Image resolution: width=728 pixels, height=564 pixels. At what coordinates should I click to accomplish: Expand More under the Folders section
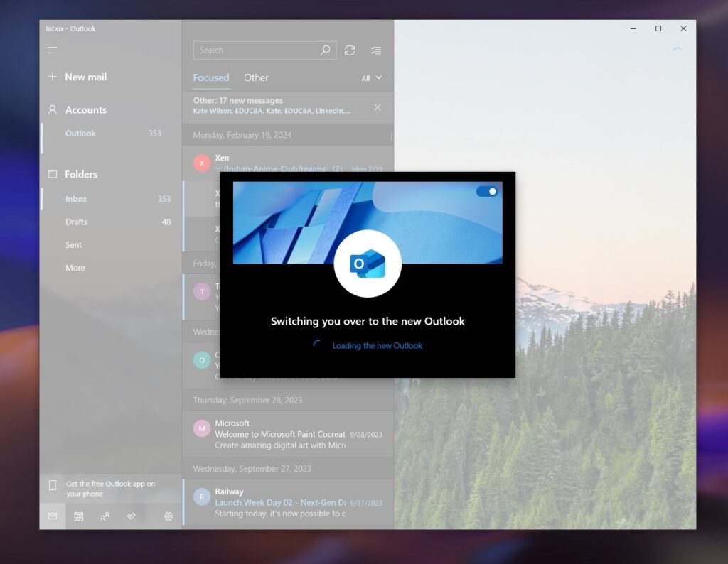click(75, 268)
